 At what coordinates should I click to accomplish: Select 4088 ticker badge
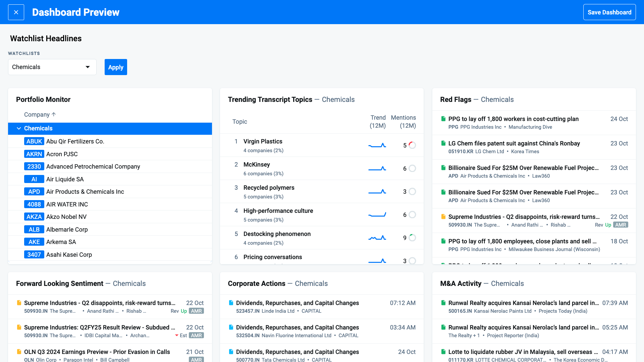pyautogui.click(x=34, y=204)
